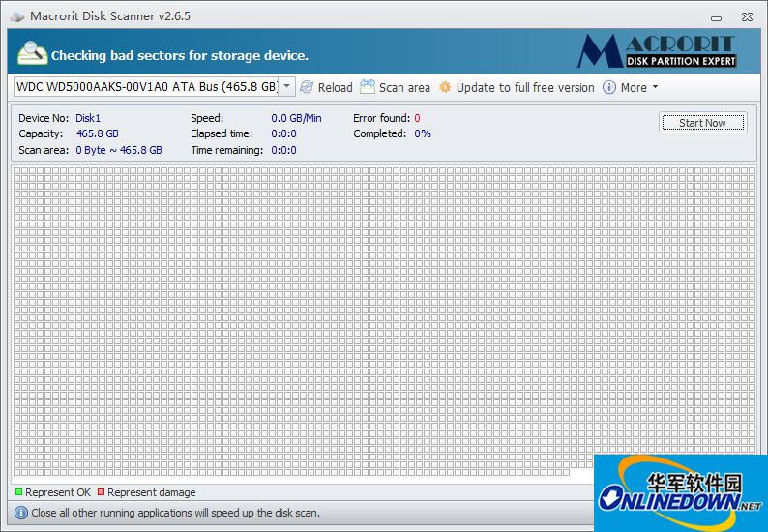Click the info icon in the status bar
This screenshot has width=768, height=532.
pos(21,513)
